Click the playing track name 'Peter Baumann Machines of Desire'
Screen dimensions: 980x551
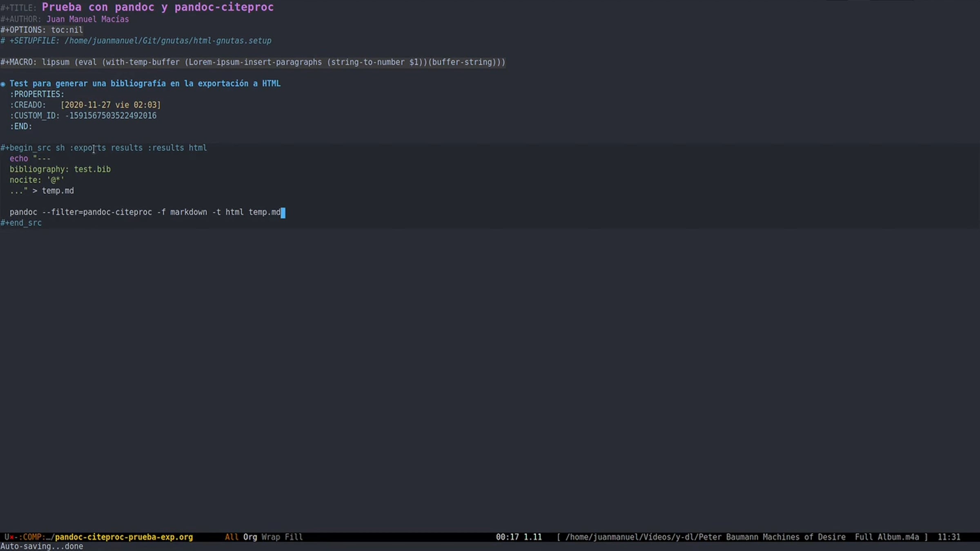pyautogui.click(x=772, y=537)
